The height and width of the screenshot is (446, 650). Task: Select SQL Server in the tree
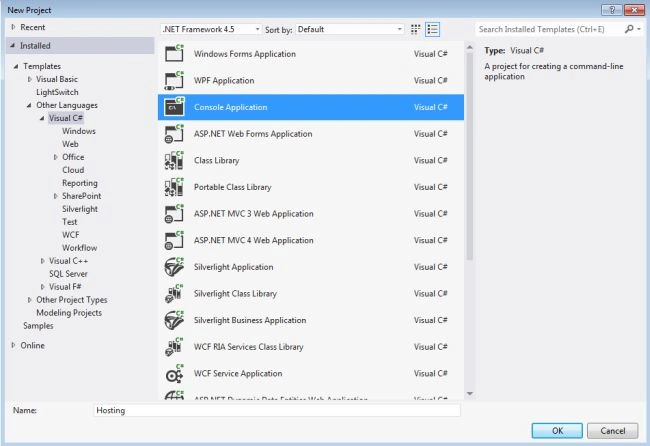point(68,274)
